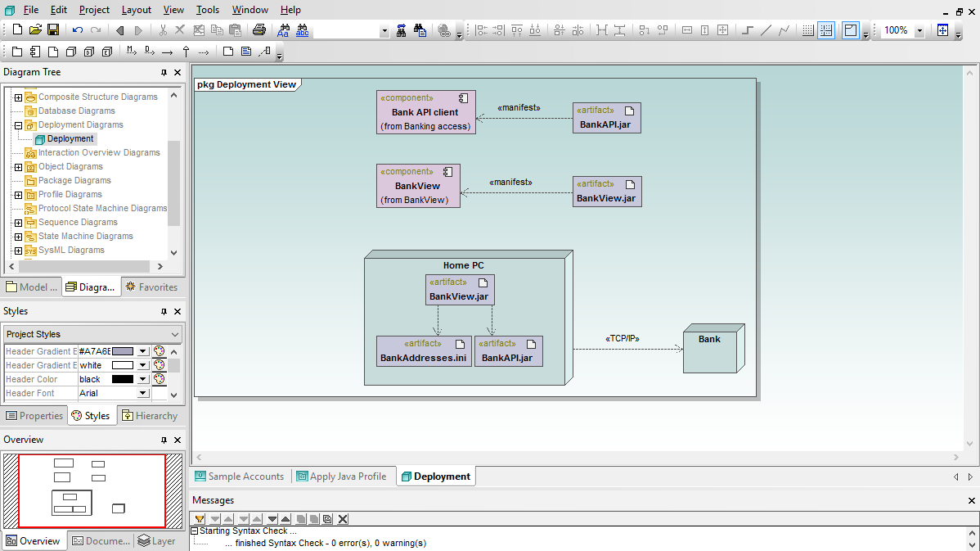The width and height of the screenshot is (980, 551).
Task: Select the Association arrow tool
Action: click(x=168, y=52)
